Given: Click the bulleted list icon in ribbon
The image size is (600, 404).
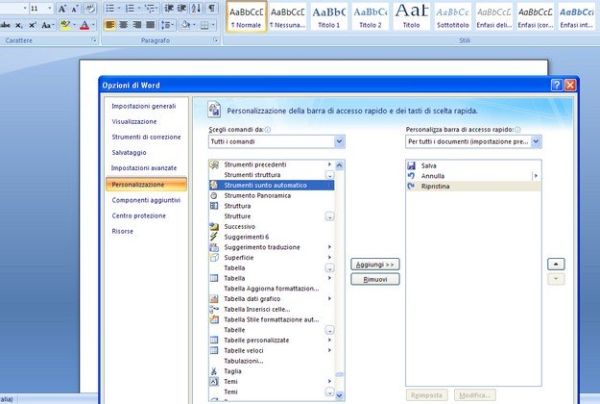Looking at the screenshot, I should pyautogui.click(x=109, y=8).
